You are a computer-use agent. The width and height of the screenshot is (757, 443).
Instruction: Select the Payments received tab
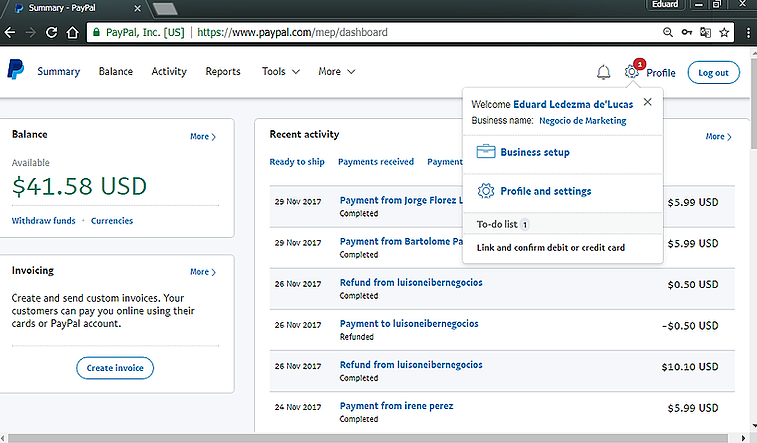(x=376, y=162)
